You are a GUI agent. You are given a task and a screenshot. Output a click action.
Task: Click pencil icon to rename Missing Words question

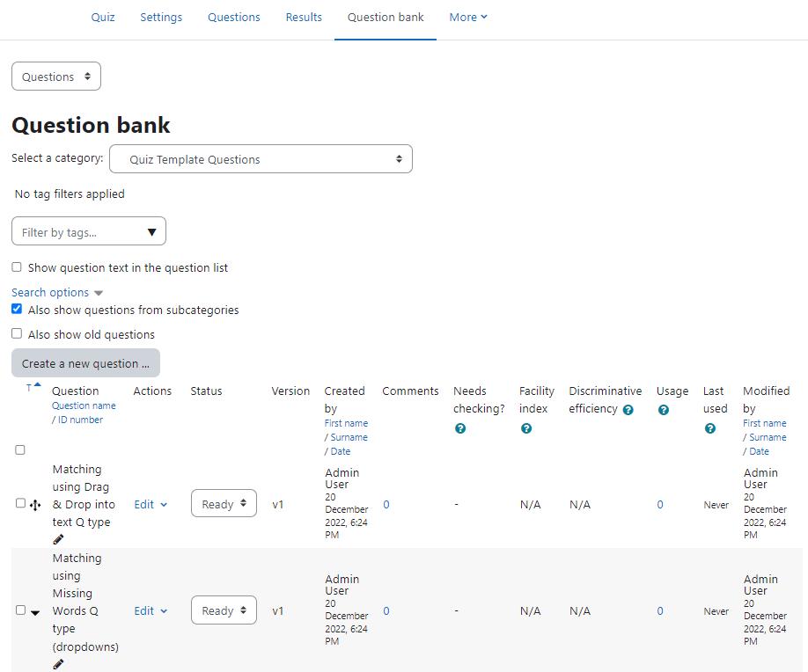click(x=58, y=664)
